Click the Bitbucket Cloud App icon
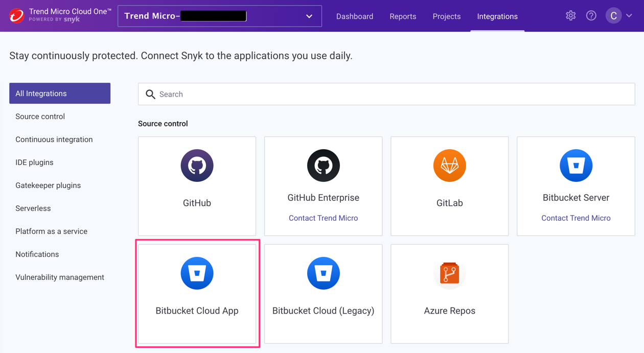Viewport: 644px width, 353px height. (197, 273)
